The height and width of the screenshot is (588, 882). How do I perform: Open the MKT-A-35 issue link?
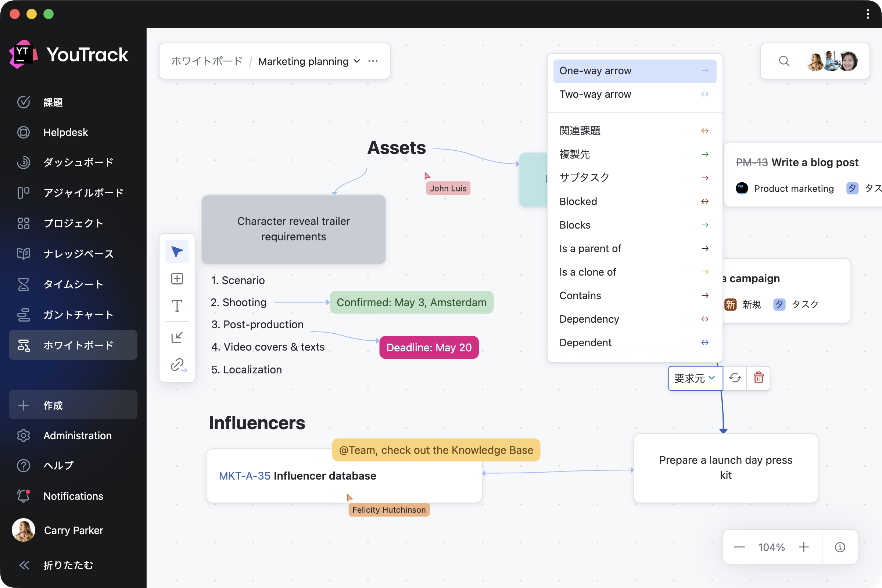(x=244, y=476)
